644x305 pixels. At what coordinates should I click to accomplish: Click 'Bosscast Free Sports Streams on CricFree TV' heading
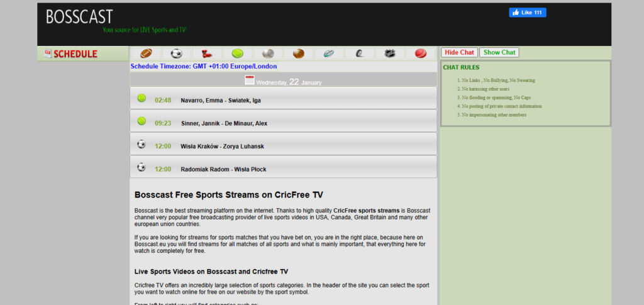[229, 195]
